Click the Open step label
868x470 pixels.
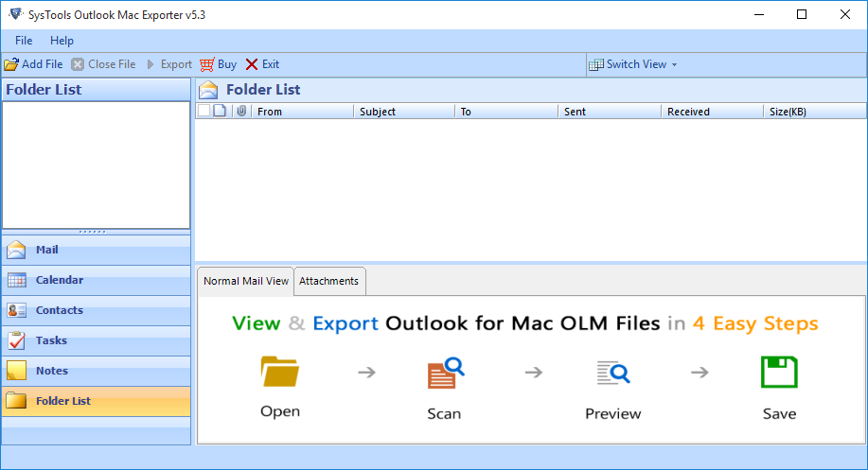280,411
